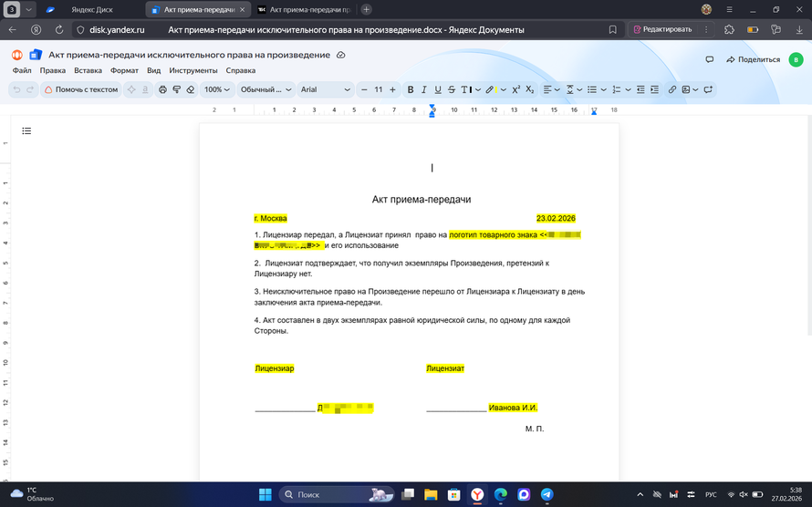
Task: Apply strikethrough to text
Action: [x=452, y=89]
